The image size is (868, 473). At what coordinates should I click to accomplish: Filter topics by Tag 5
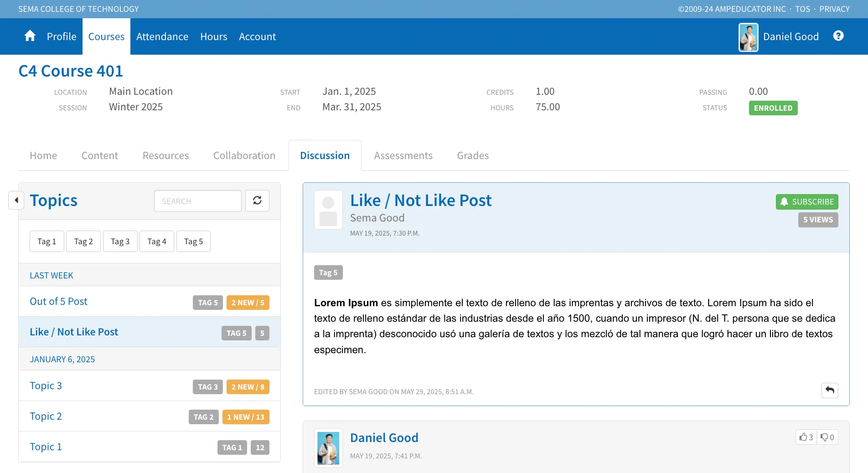coord(194,242)
